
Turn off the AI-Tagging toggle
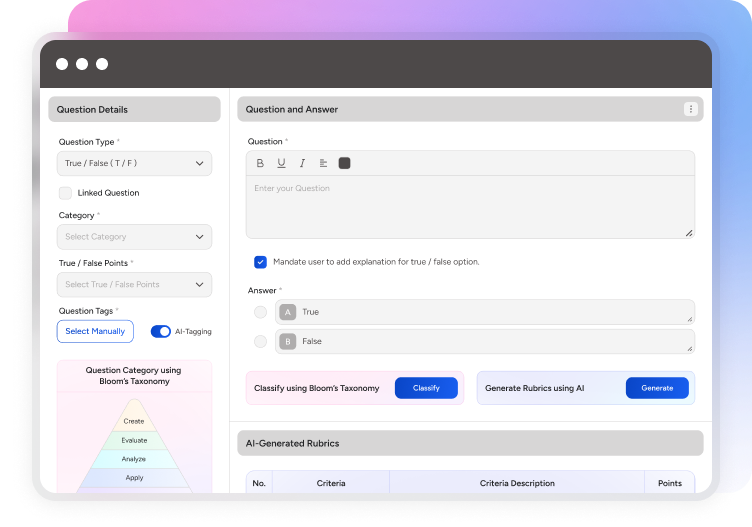[x=161, y=331]
